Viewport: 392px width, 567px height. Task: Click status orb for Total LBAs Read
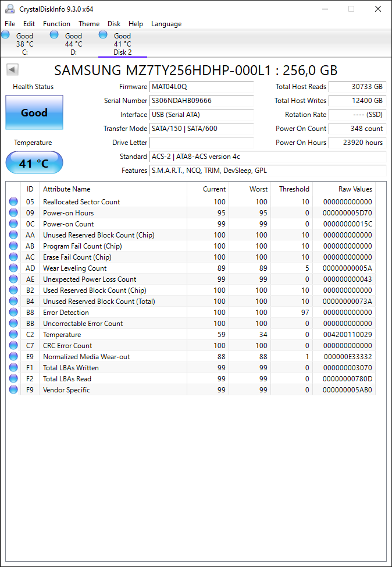(13, 378)
